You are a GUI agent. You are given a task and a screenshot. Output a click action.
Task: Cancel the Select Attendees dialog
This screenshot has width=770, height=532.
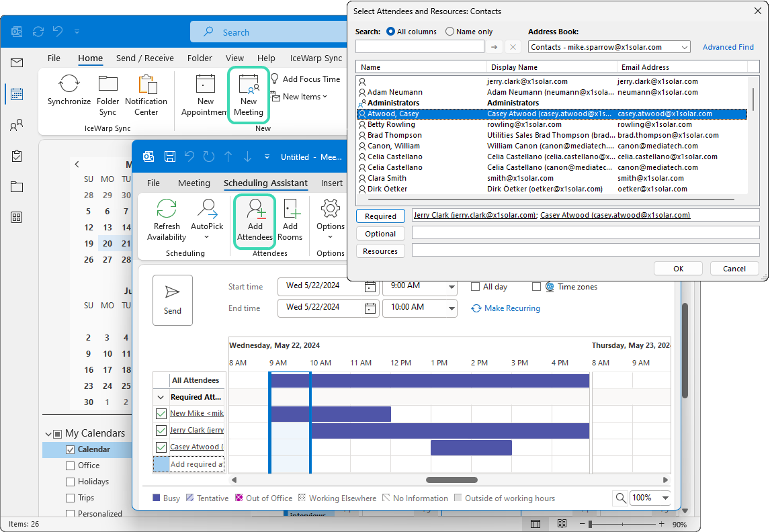pyautogui.click(x=734, y=269)
